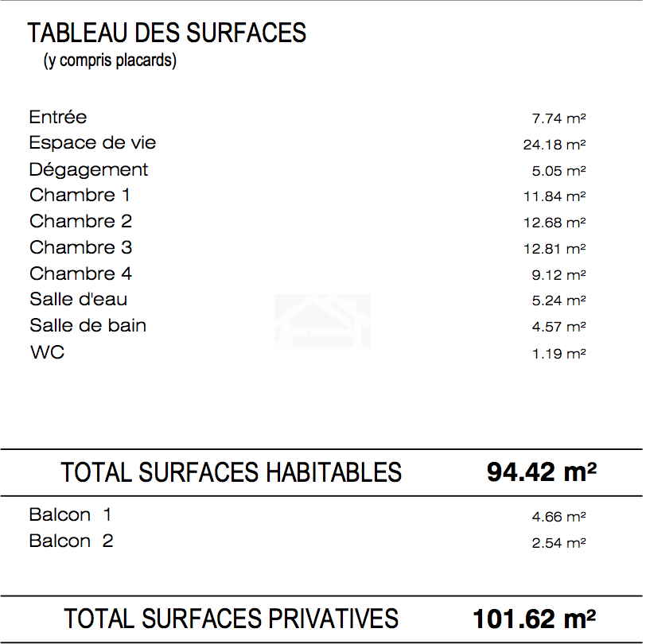646x644 pixels.
Task: Click the 94.42 m² total value
Action: [x=542, y=472]
